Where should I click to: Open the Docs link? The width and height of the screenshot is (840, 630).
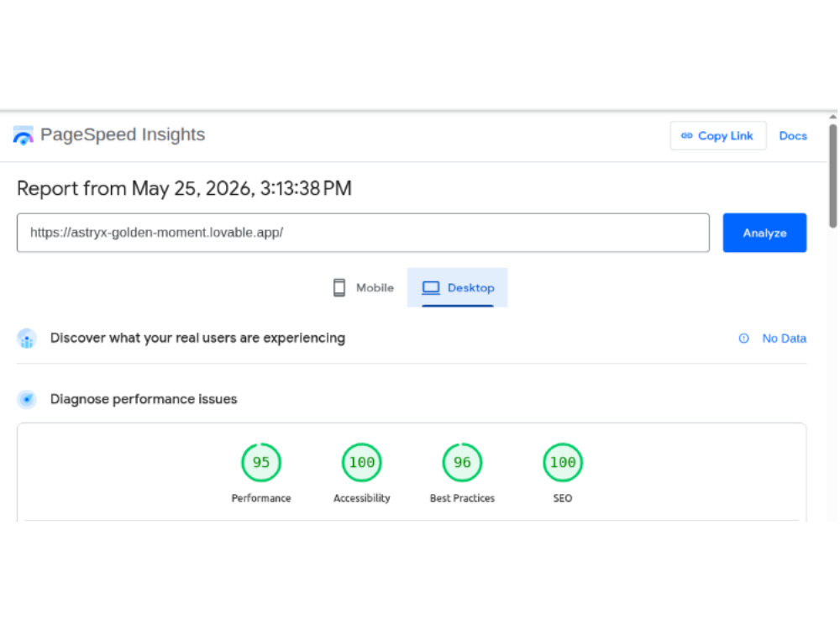(x=792, y=136)
